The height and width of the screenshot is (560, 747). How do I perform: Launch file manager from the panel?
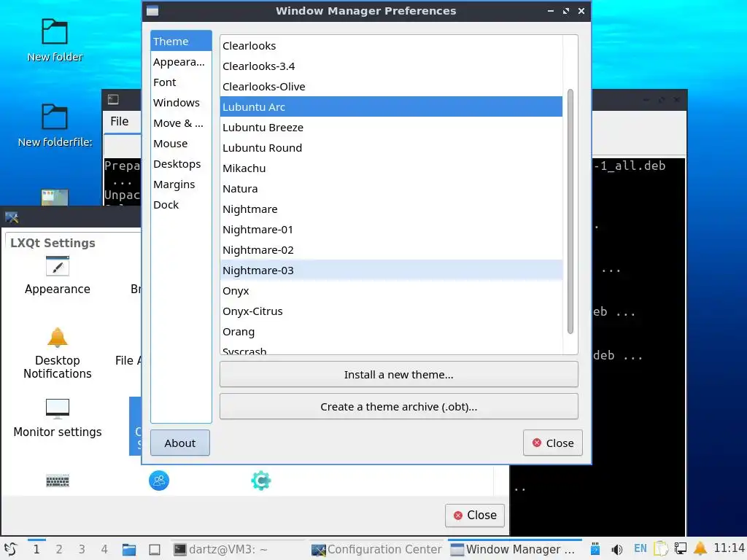[x=129, y=550]
